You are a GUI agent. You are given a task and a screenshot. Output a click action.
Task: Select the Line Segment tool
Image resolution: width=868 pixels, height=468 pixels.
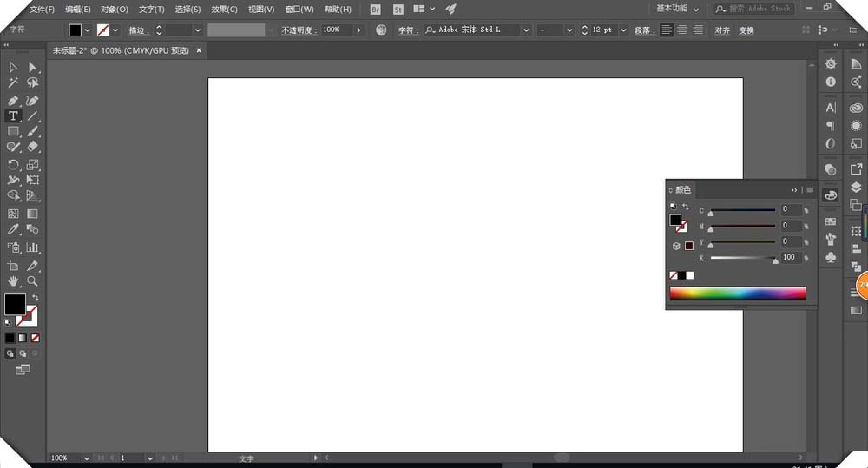(33, 115)
